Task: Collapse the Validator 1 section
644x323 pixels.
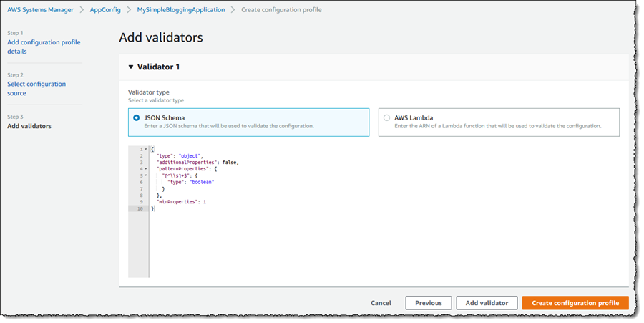Action: 131,67
